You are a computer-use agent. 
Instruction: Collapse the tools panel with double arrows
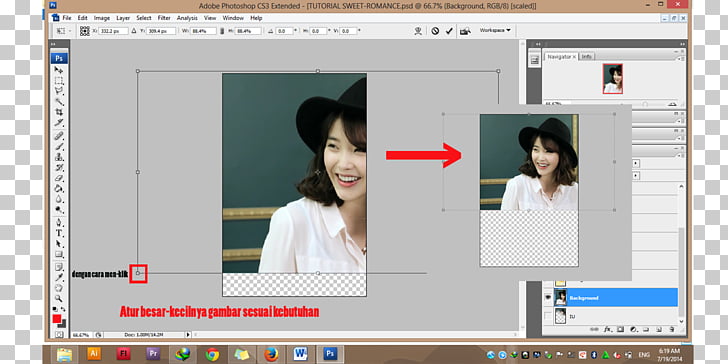coord(53,44)
